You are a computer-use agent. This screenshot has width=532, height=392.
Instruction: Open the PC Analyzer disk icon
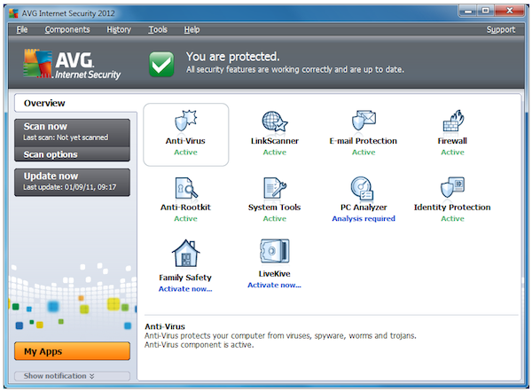pos(362,188)
